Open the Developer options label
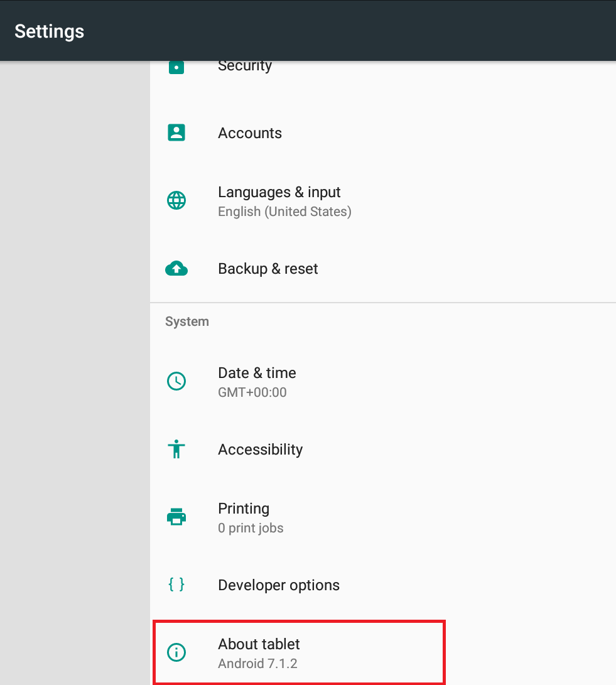This screenshot has height=685, width=616. pos(279,585)
